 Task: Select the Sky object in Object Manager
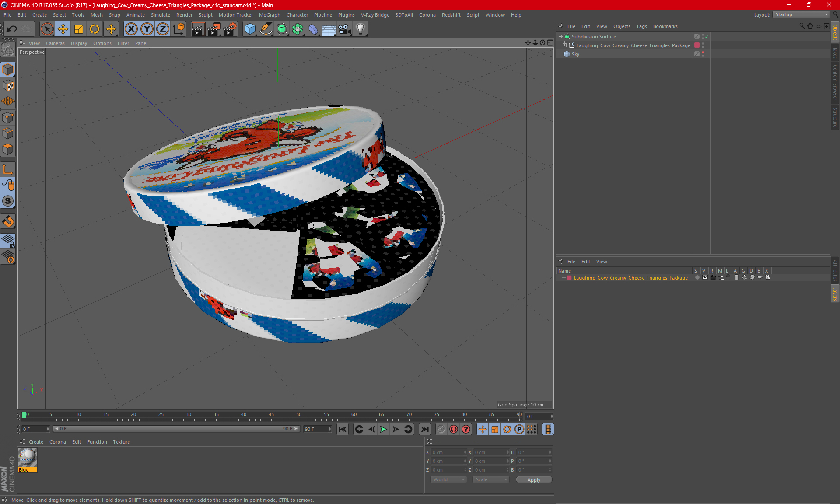575,54
